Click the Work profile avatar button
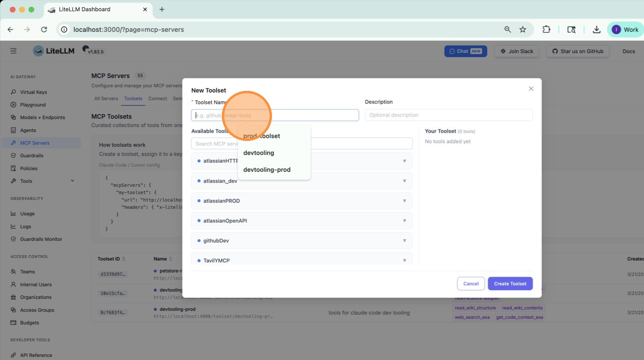This screenshot has width=644, height=360. click(625, 29)
